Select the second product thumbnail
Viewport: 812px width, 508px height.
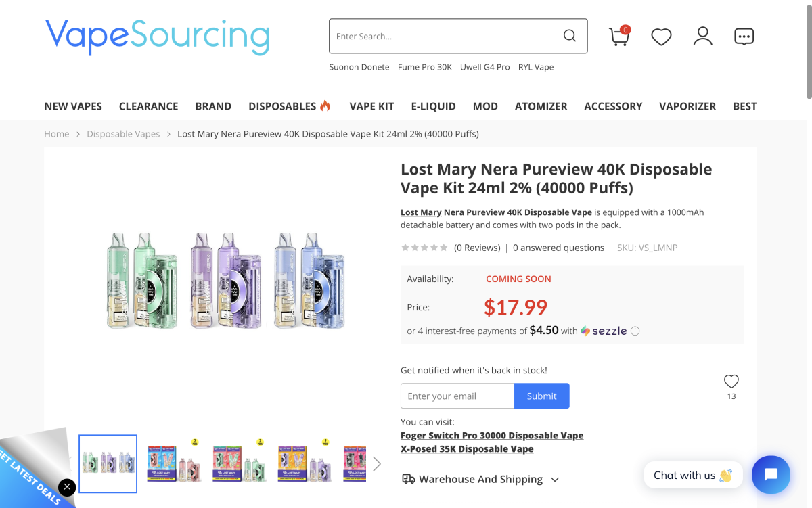[x=174, y=463]
